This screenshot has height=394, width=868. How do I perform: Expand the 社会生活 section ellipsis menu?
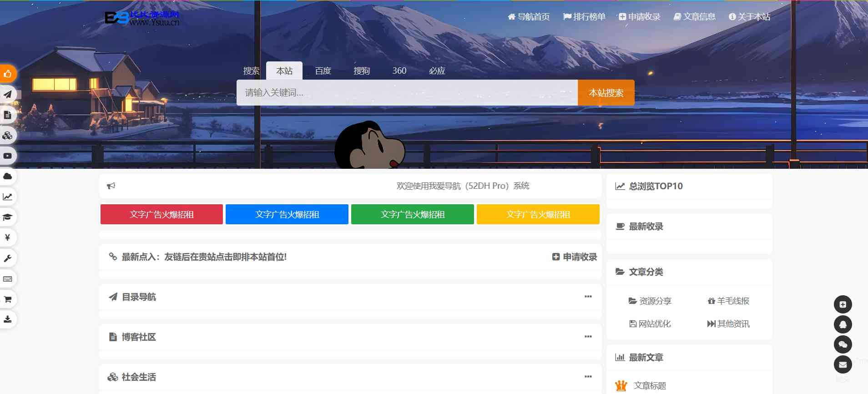pyautogui.click(x=588, y=377)
